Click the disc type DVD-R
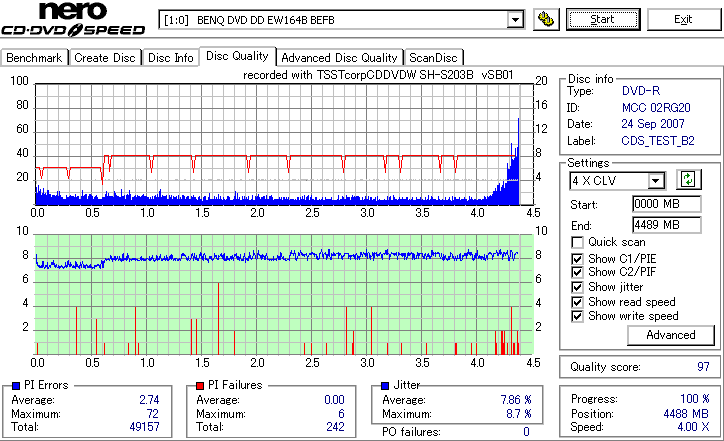724x441 pixels. (x=641, y=91)
